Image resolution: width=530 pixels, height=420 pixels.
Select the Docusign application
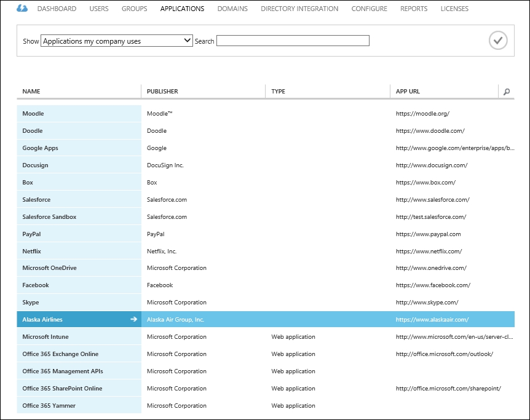(35, 165)
